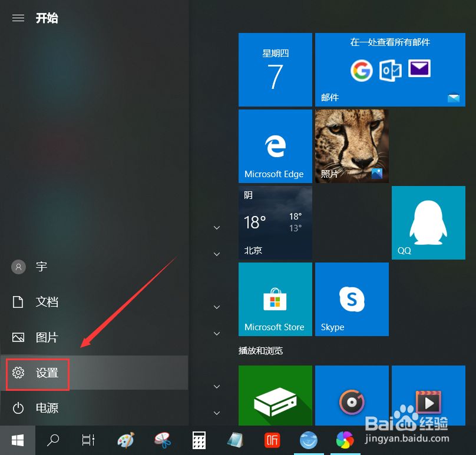Viewport: 476px width, 455px height.
Task: Open the 照片 photos tile
Action: (x=352, y=146)
